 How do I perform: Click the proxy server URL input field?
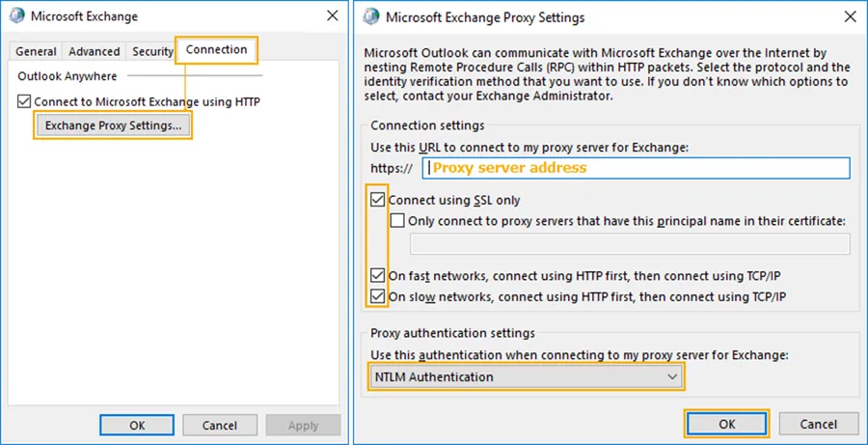(636, 168)
